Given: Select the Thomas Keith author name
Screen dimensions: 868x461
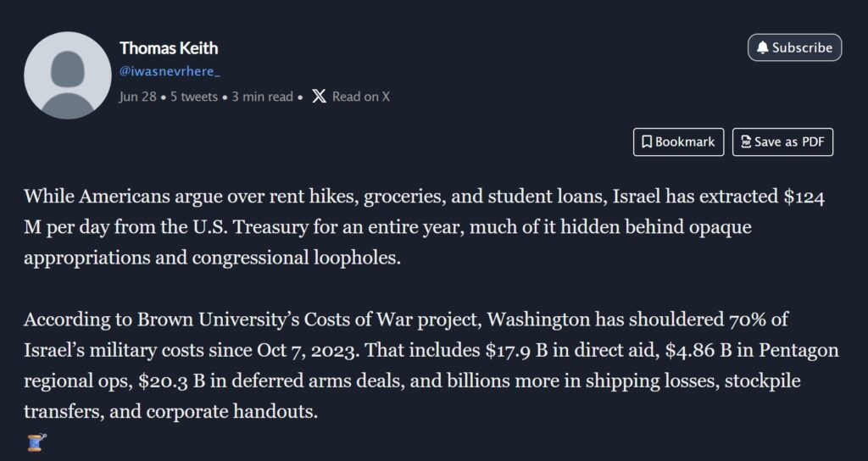Looking at the screenshot, I should [169, 47].
